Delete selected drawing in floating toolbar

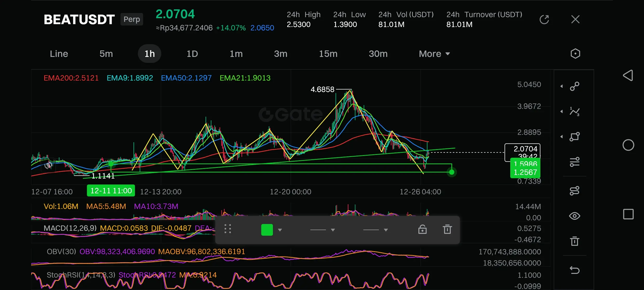tap(447, 229)
